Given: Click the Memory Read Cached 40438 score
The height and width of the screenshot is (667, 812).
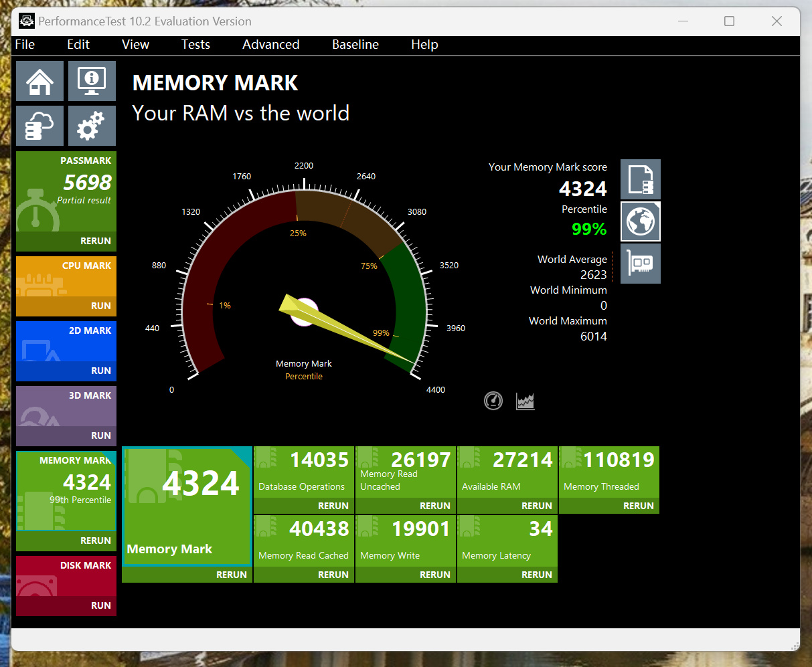Looking at the screenshot, I should pos(319,529).
